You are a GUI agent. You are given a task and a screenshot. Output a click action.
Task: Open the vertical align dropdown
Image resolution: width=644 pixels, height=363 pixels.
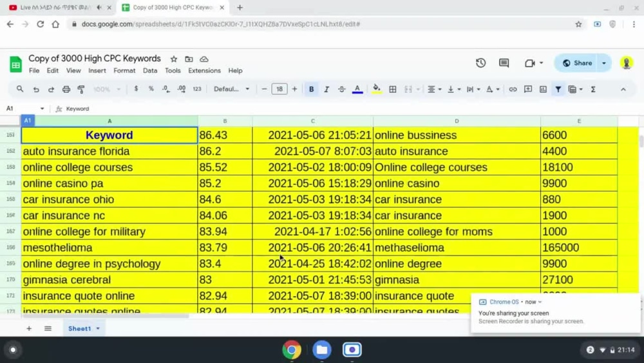[x=453, y=89]
